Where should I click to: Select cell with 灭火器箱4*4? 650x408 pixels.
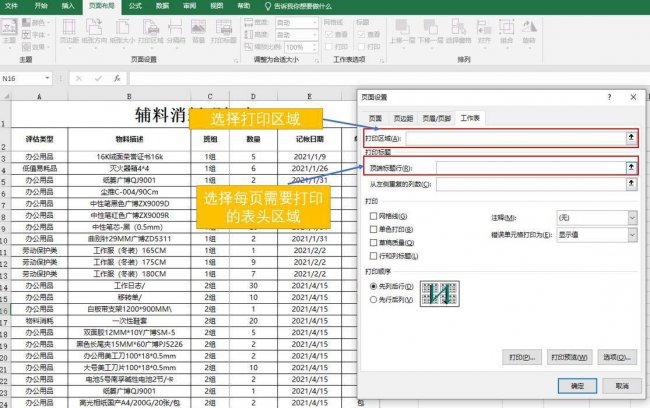(x=129, y=168)
